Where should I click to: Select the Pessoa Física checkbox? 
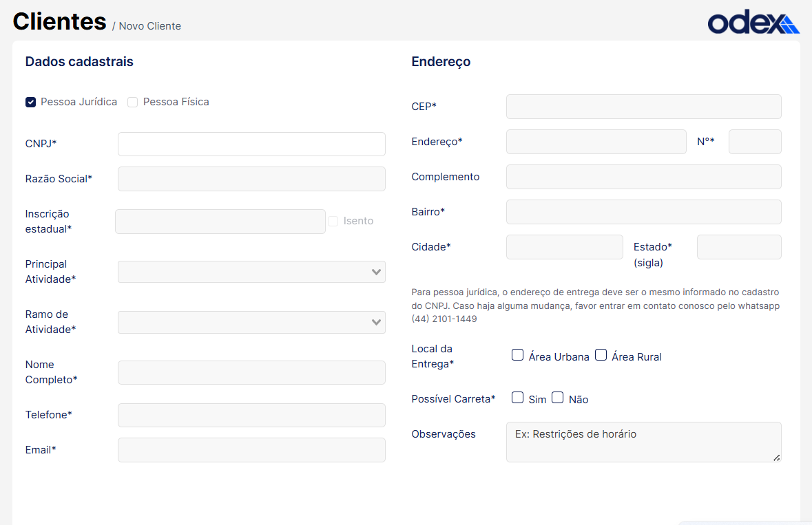click(132, 102)
